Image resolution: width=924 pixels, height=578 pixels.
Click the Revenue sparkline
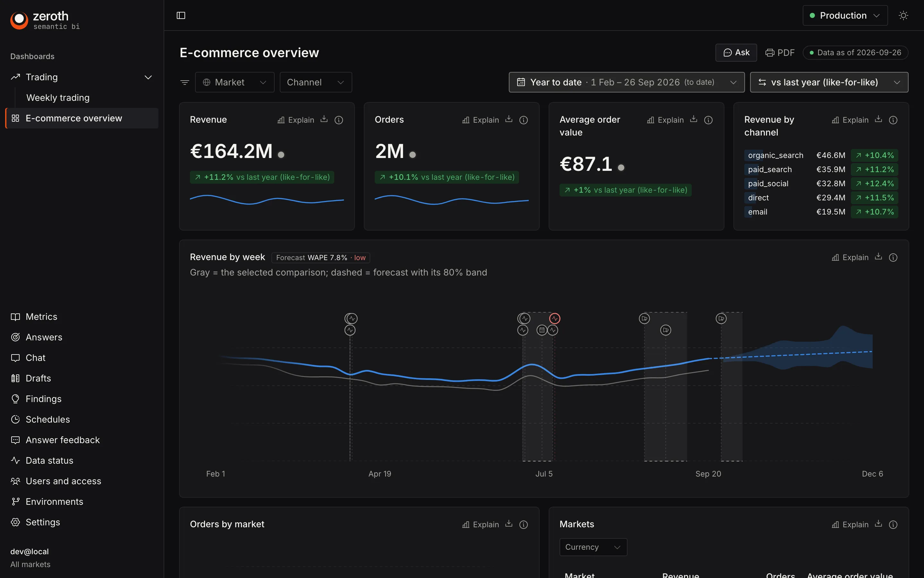click(x=267, y=200)
